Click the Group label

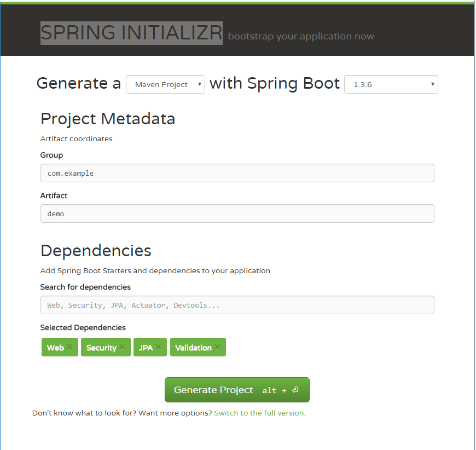[51, 155]
